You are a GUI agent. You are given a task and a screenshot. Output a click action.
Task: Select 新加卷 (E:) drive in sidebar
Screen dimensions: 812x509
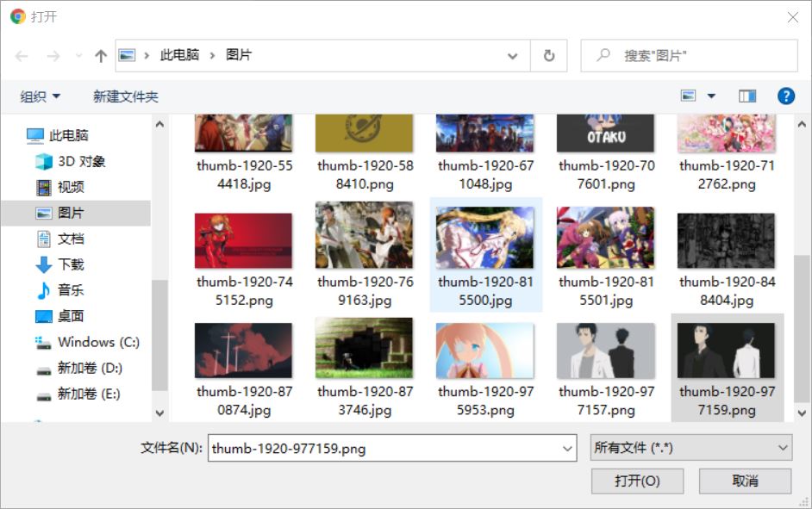pyautogui.click(x=78, y=394)
